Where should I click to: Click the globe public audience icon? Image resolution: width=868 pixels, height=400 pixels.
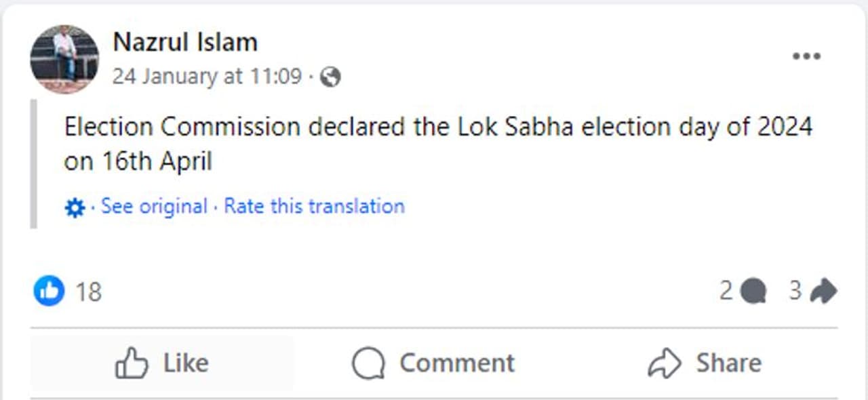[330, 77]
